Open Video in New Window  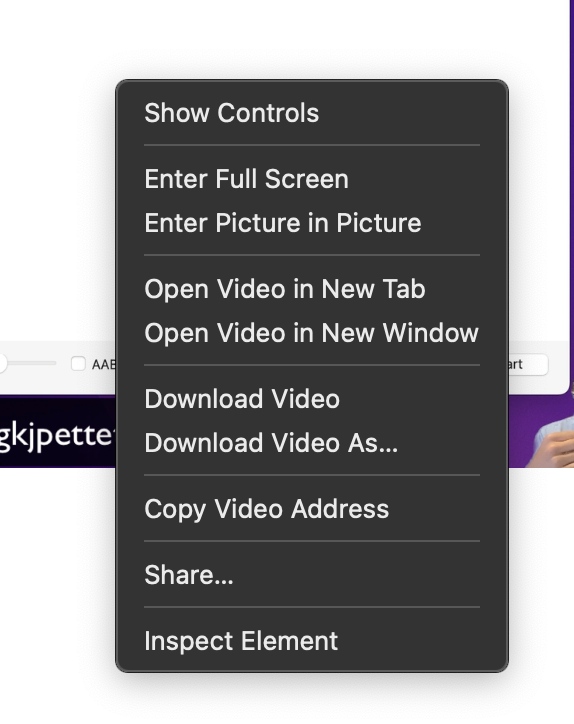(x=312, y=333)
